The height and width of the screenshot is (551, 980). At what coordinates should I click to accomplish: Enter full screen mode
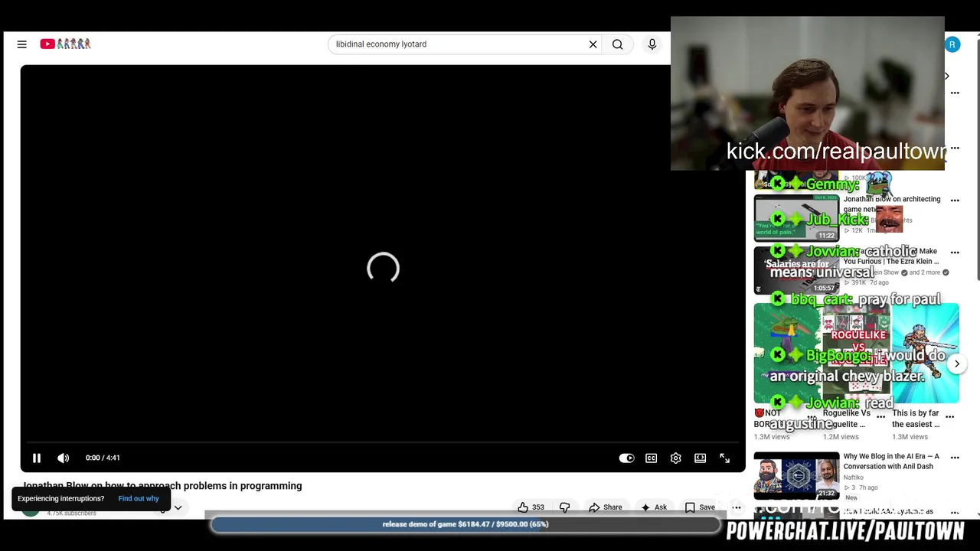724,458
